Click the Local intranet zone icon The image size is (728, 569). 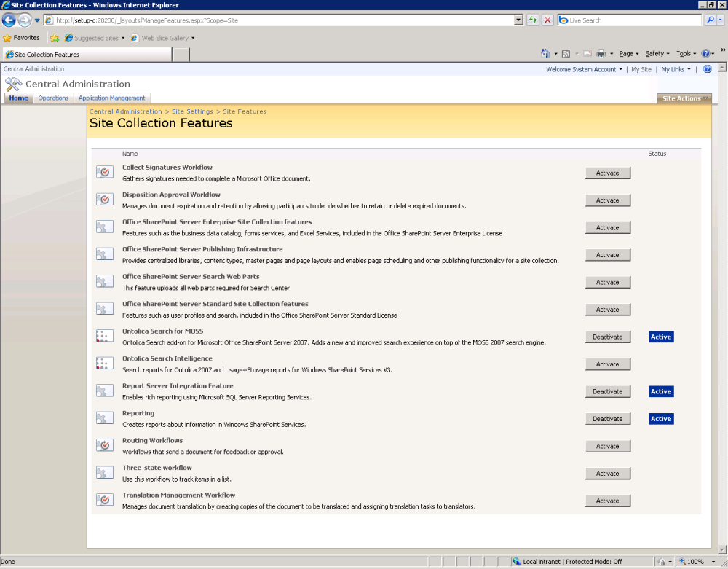pos(516,561)
